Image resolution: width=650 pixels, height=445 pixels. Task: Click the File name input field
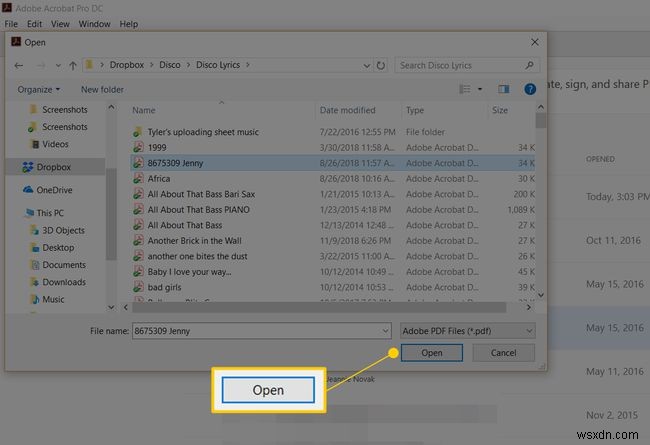click(261, 331)
